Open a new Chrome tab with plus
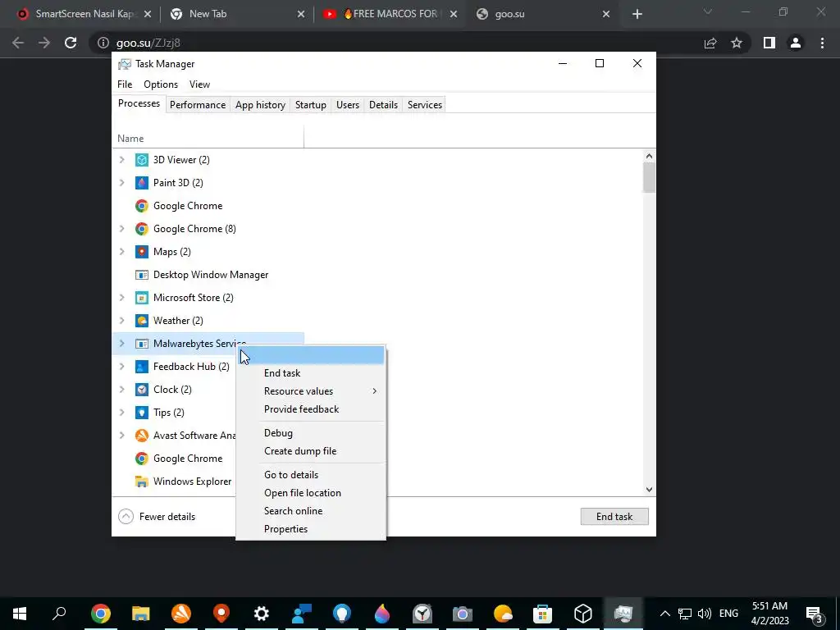This screenshot has width=840, height=630. (637, 15)
